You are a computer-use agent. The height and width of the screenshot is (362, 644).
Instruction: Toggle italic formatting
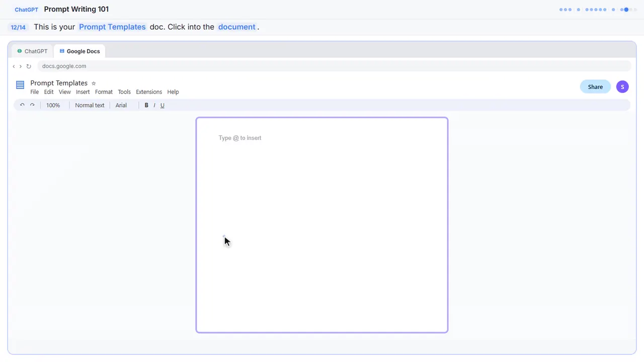[x=154, y=105]
